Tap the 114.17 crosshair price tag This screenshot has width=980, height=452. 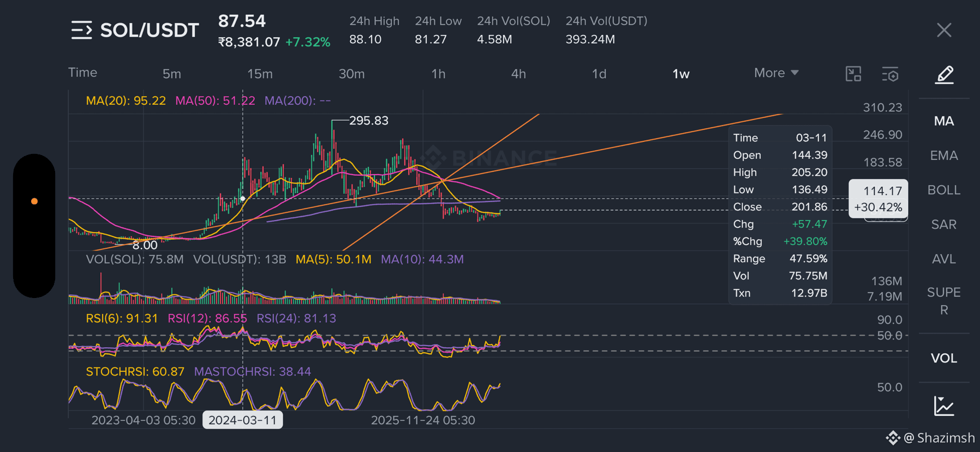pos(879,199)
